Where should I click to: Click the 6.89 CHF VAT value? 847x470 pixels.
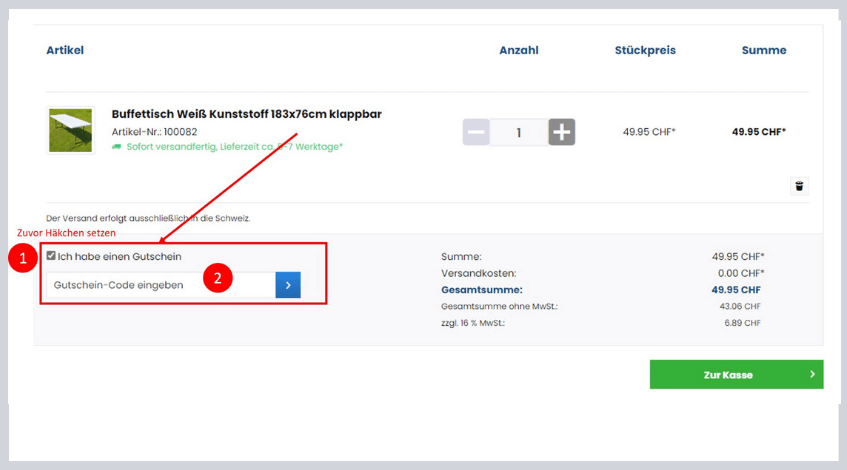pos(742,323)
